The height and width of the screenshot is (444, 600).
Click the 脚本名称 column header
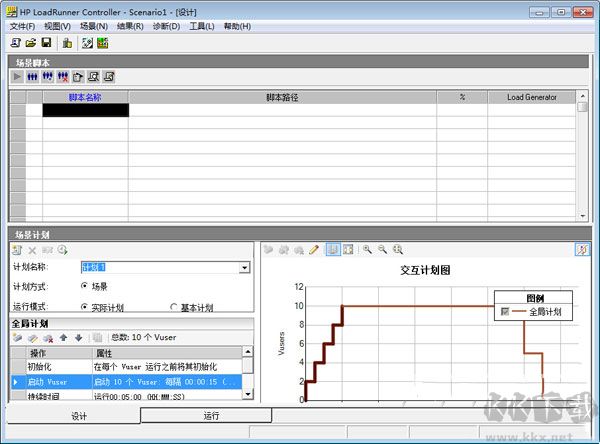point(85,97)
